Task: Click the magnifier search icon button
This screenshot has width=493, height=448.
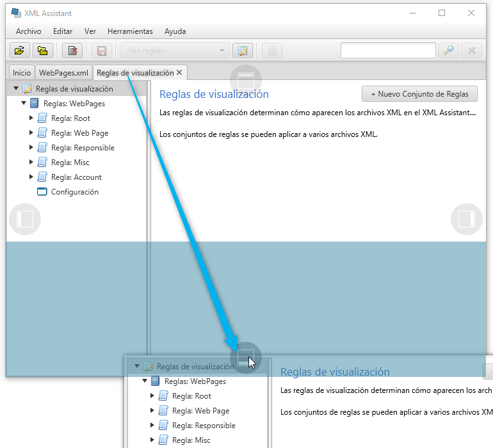Action: (449, 51)
